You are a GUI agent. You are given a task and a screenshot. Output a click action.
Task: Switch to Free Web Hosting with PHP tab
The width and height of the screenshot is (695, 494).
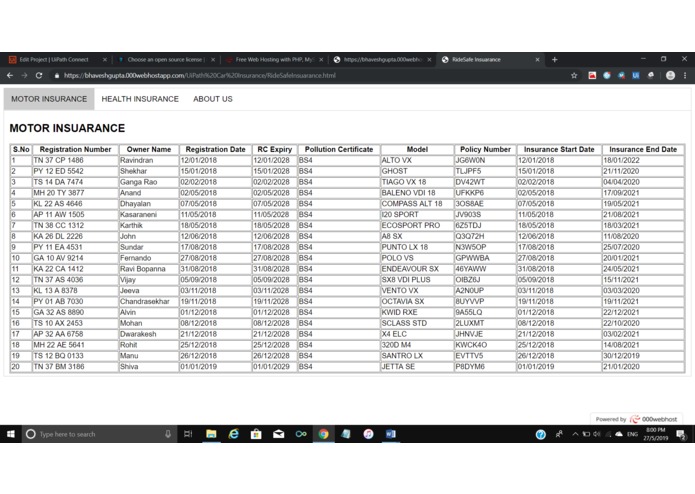tap(273, 60)
